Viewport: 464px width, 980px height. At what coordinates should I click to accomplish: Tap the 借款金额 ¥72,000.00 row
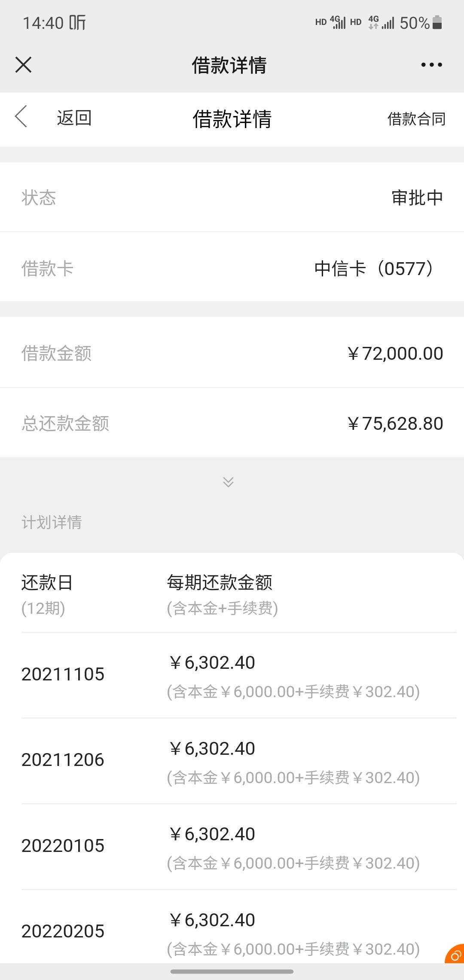pyautogui.click(x=232, y=353)
